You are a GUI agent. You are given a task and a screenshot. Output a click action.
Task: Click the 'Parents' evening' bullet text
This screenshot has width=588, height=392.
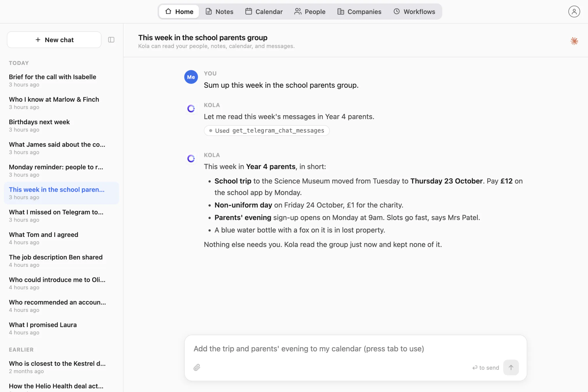pos(243,218)
